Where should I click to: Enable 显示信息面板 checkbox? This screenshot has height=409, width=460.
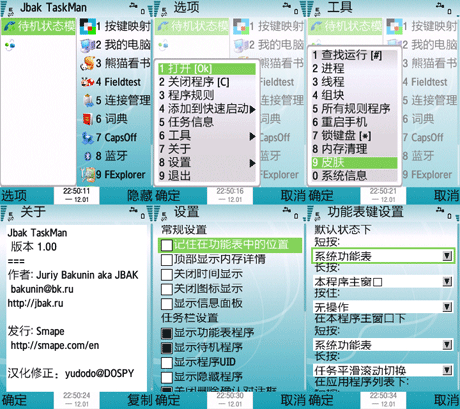[167, 304]
